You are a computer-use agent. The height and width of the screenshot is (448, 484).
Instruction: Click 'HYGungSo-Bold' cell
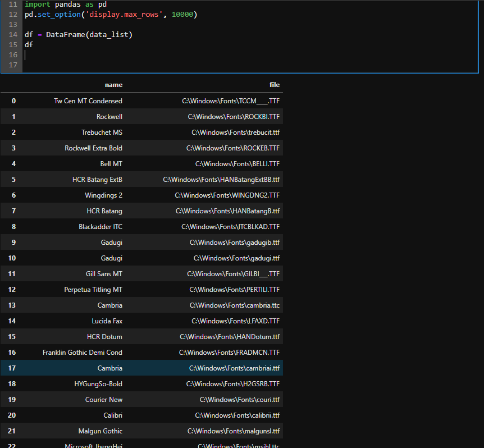pyautogui.click(x=98, y=384)
